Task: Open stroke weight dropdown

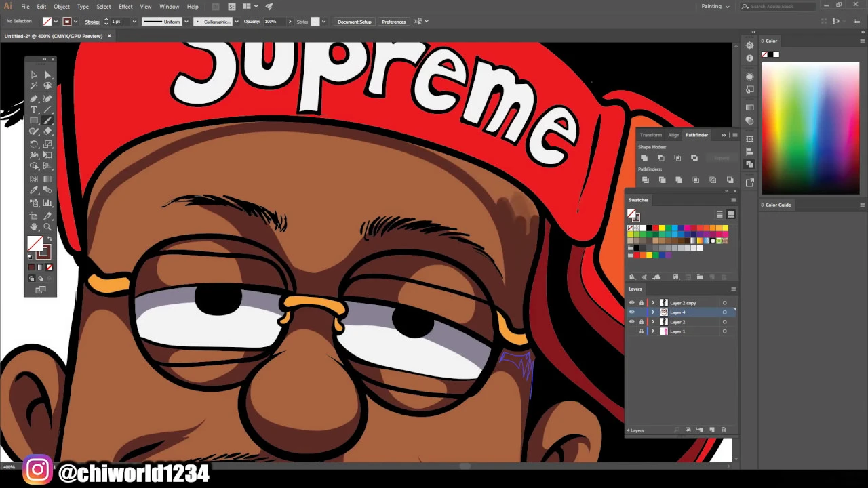Action: click(x=134, y=22)
